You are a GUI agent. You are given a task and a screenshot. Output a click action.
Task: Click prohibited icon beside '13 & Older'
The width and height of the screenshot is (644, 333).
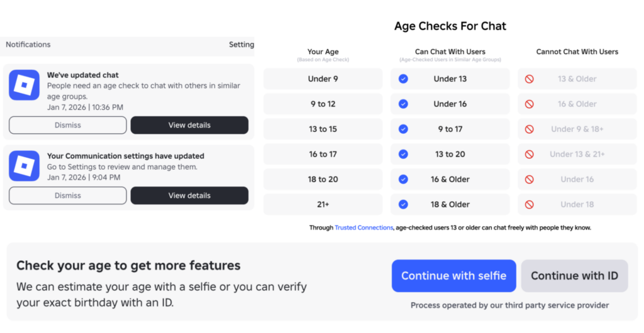click(x=530, y=79)
